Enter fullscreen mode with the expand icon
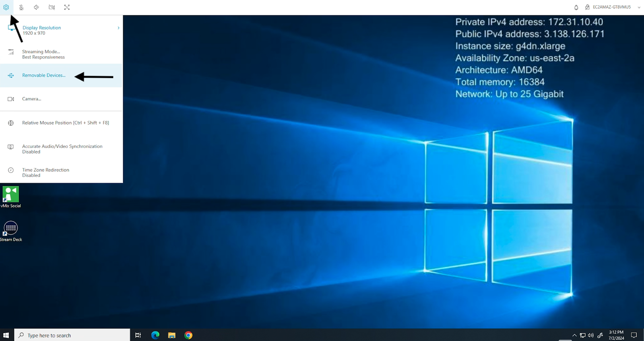This screenshot has width=644, height=341. 67,7
